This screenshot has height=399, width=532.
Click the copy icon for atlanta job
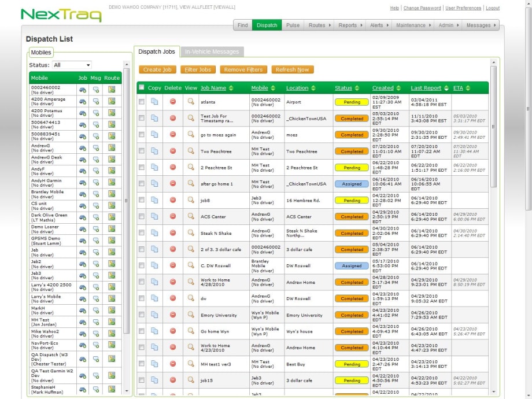(x=154, y=102)
